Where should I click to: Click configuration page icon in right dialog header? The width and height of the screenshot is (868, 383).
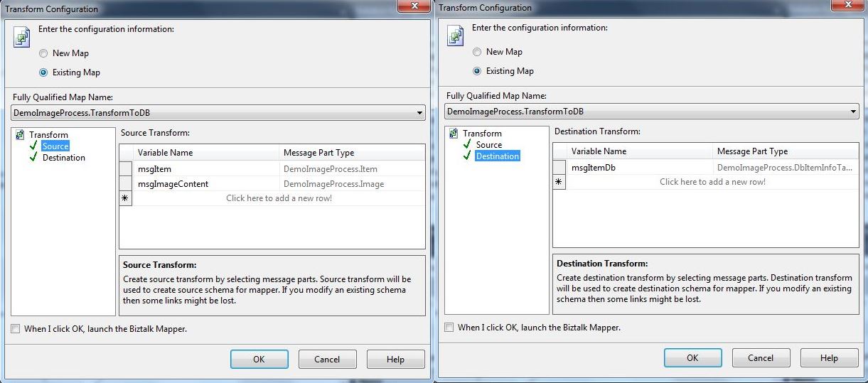pos(455,36)
